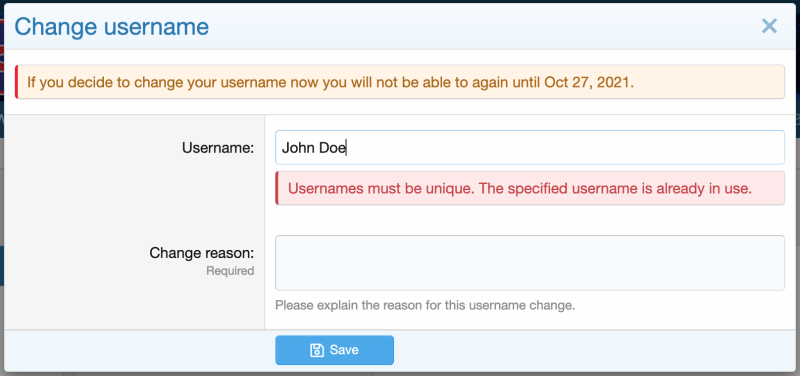Click the "Change username" dialog title
The height and width of the screenshot is (376, 800).
click(x=111, y=27)
